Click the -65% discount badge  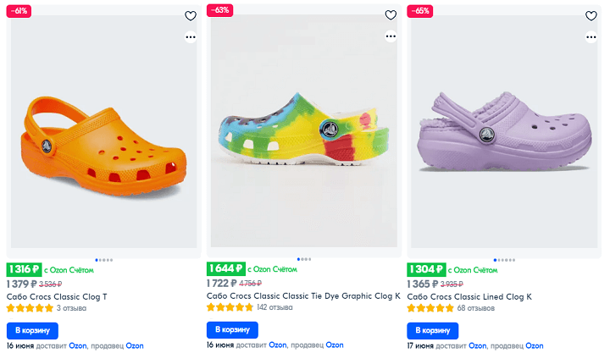[419, 11]
